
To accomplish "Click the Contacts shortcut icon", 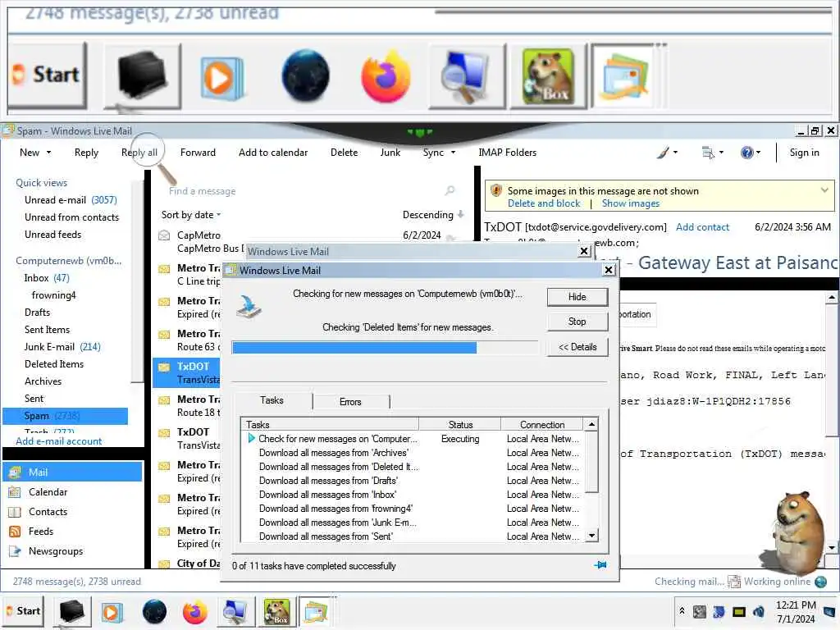I will (15, 512).
